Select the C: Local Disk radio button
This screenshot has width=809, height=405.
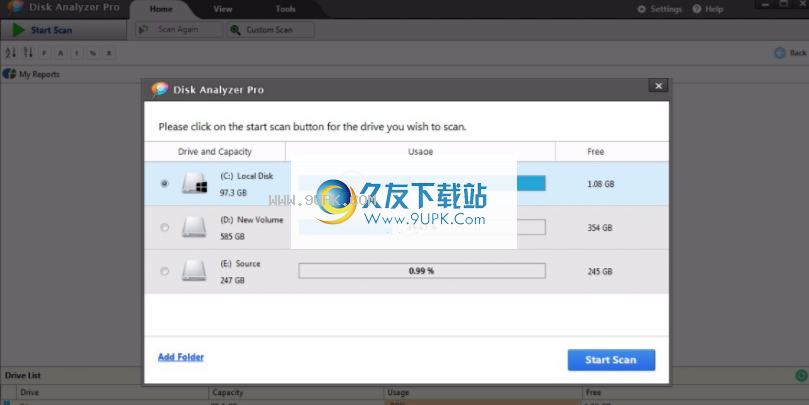[x=165, y=183]
